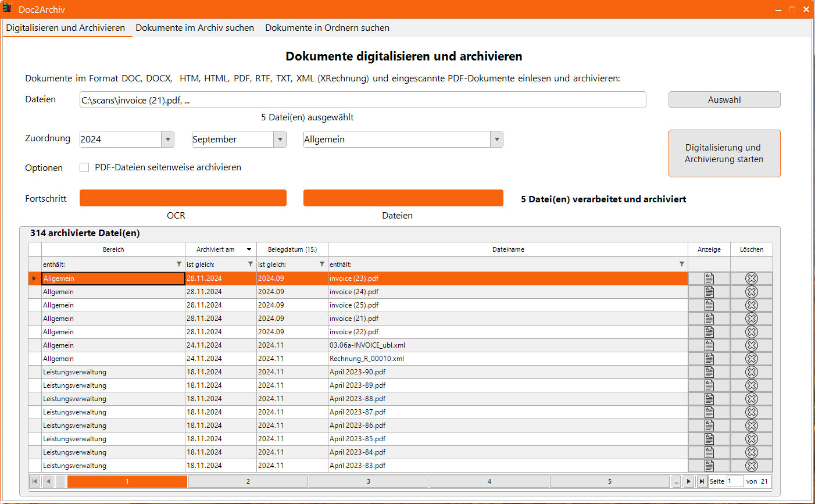Open filter for Dateiname column
The width and height of the screenshot is (815, 504).
pyautogui.click(x=682, y=264)
